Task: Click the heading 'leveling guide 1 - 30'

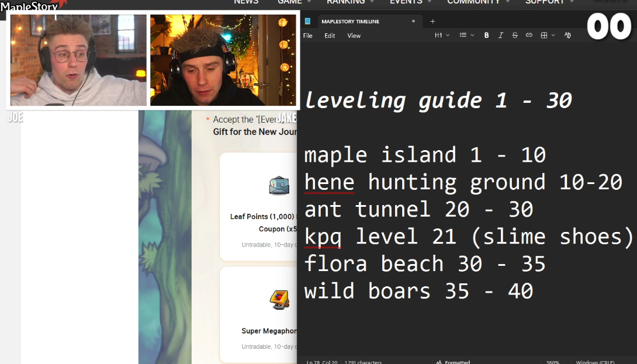Action: 438,100
